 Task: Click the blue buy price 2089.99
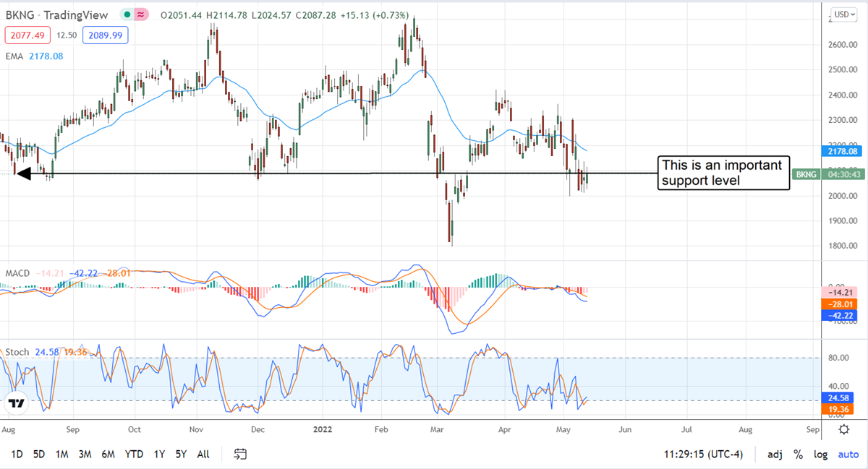pyautogui.click(x=103, y=35)
